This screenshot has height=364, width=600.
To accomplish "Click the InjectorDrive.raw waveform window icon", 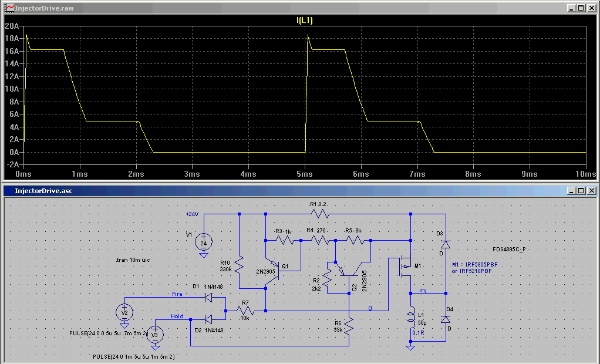I will 9,8.
